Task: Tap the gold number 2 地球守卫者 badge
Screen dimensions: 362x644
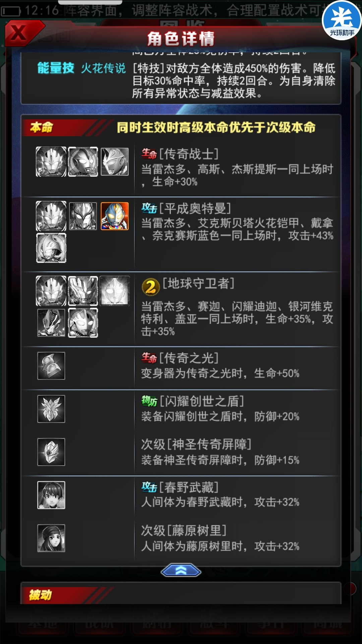Action: [151, 287]
